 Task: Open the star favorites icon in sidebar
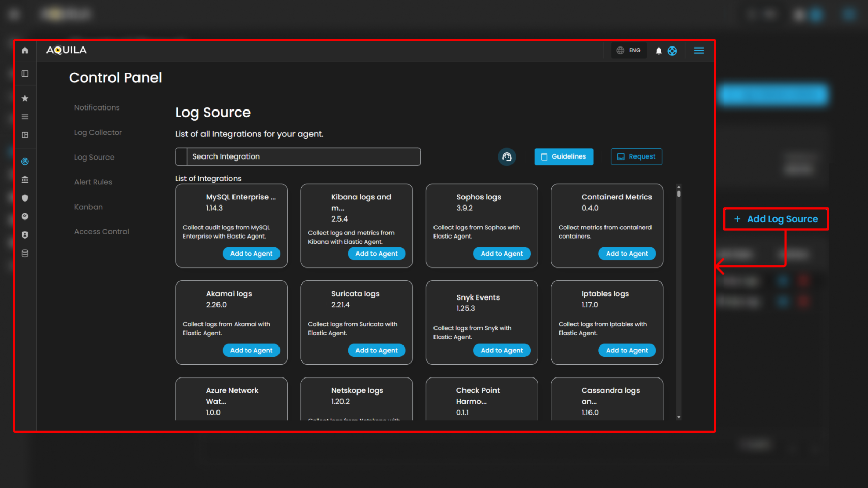(25, 98)
